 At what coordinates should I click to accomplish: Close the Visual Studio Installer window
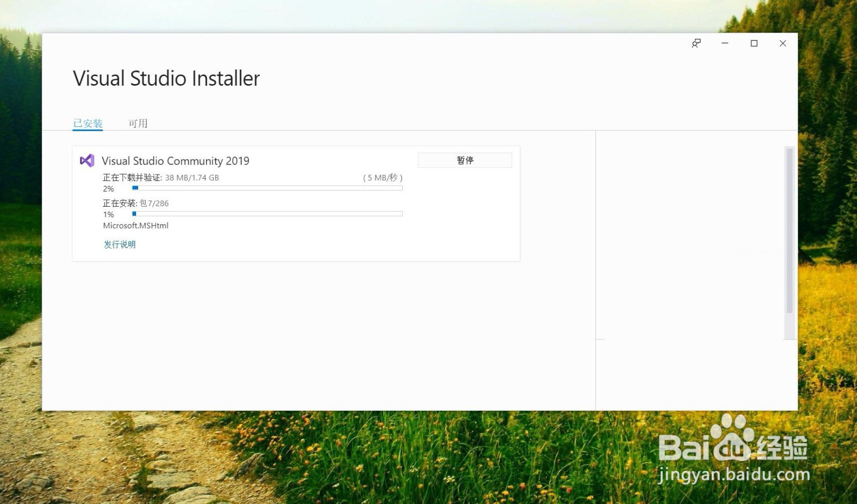(x=783, y=43)
